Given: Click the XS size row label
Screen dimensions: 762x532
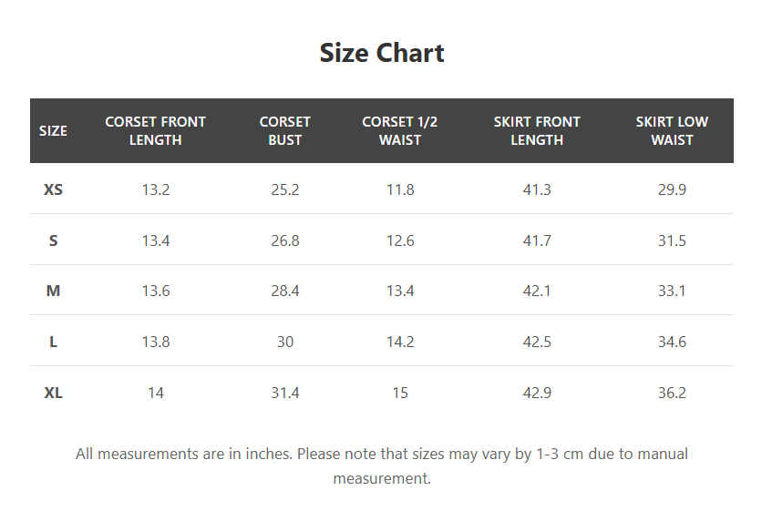Looking at the screenshot, I should point(53,189).
